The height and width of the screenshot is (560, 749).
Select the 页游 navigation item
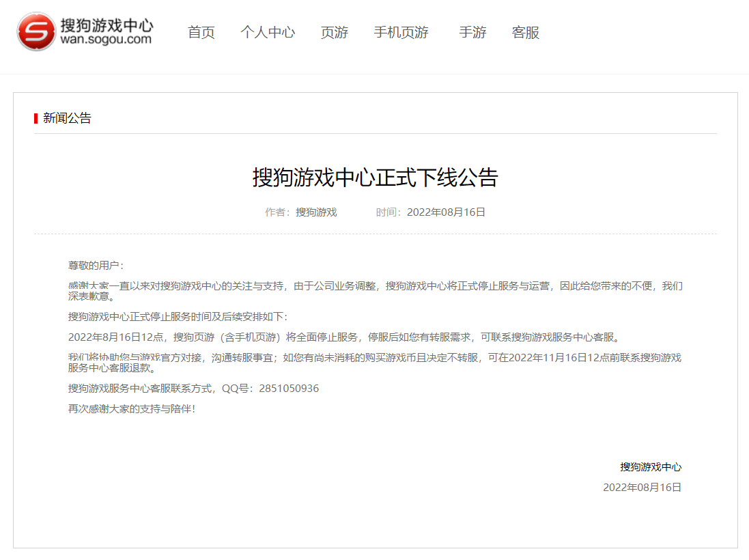[335, 32]
